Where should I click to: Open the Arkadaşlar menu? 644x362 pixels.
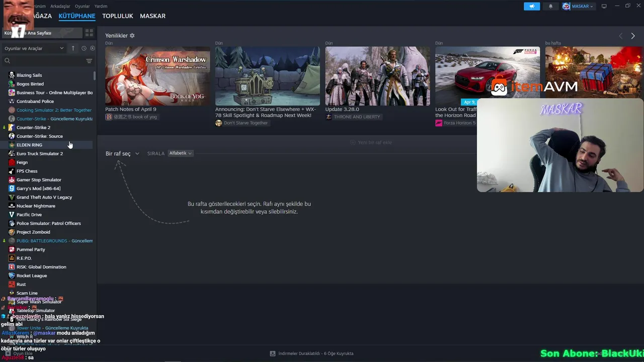click(x=60, y=7)
